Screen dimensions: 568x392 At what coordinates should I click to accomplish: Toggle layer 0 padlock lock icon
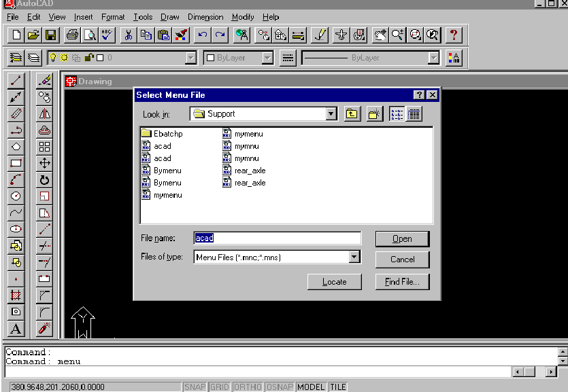pyautogui.click(x=88, y=58)
